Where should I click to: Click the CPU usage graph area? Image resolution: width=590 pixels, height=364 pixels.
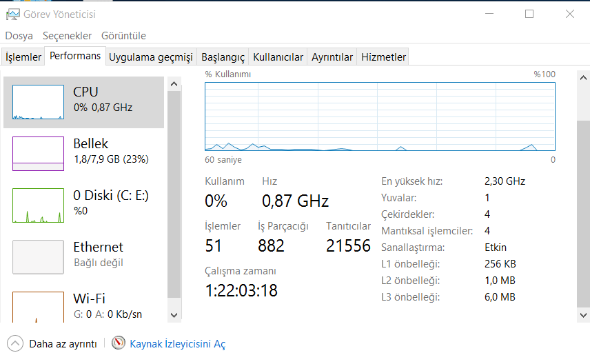380,115
